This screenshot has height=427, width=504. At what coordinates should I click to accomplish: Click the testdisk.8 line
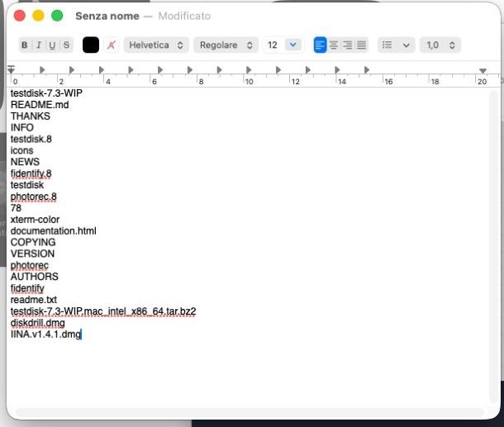(31, 139)
